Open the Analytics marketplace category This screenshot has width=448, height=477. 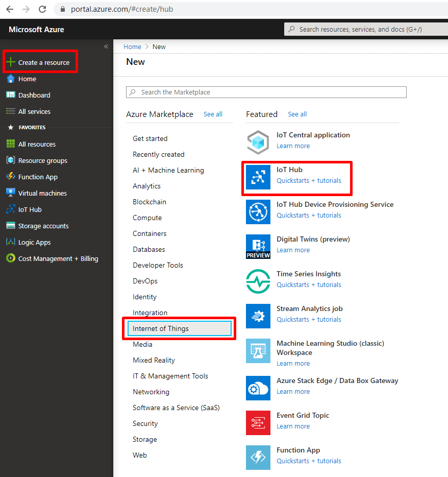[146, 186]
